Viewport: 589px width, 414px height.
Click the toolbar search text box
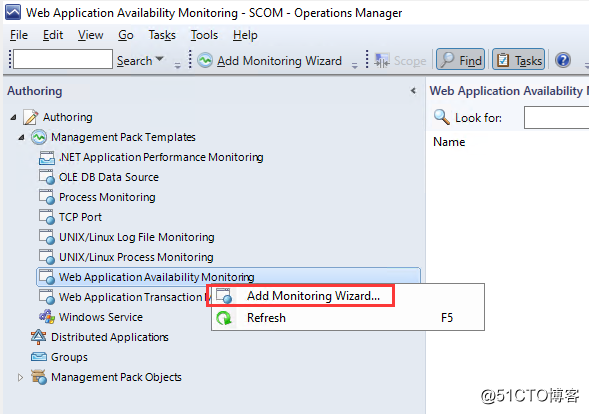click(63, 59)
